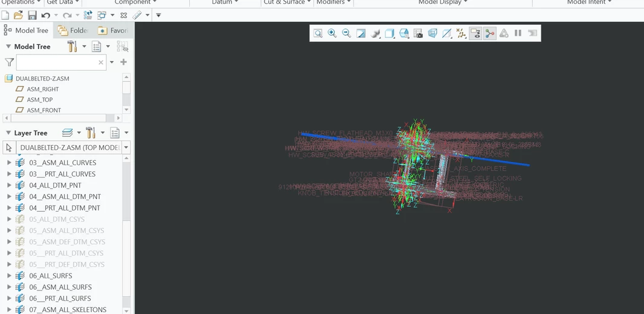This screenshot has height=314, width=644.
Task: Regenerate the model
Action: point(88,15)
